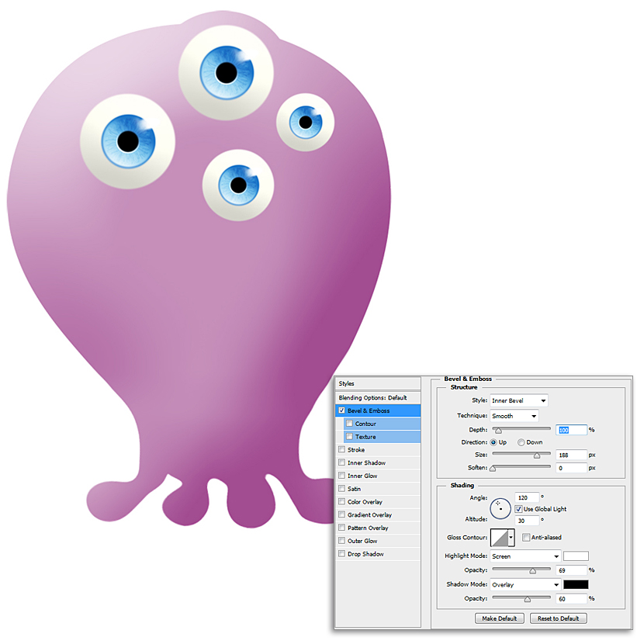
Task: Click the Gloss Contour preview thumbnail
Action: (500, 537)
